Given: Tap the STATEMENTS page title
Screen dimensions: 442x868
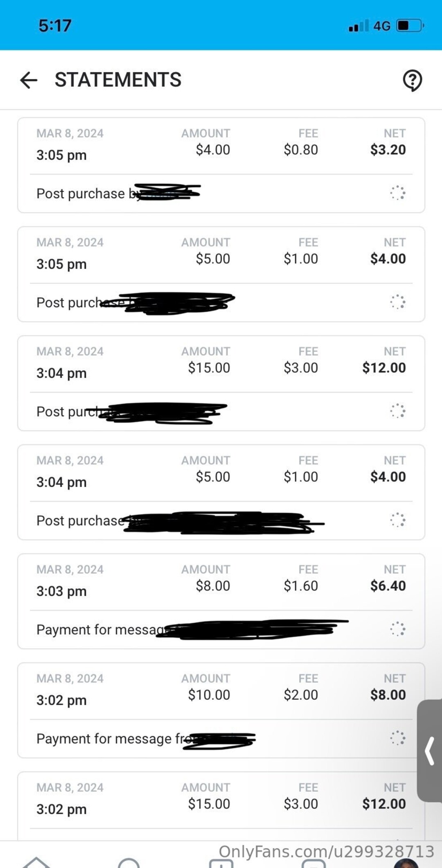Looking at the screenshot, I should click(118, 80).
